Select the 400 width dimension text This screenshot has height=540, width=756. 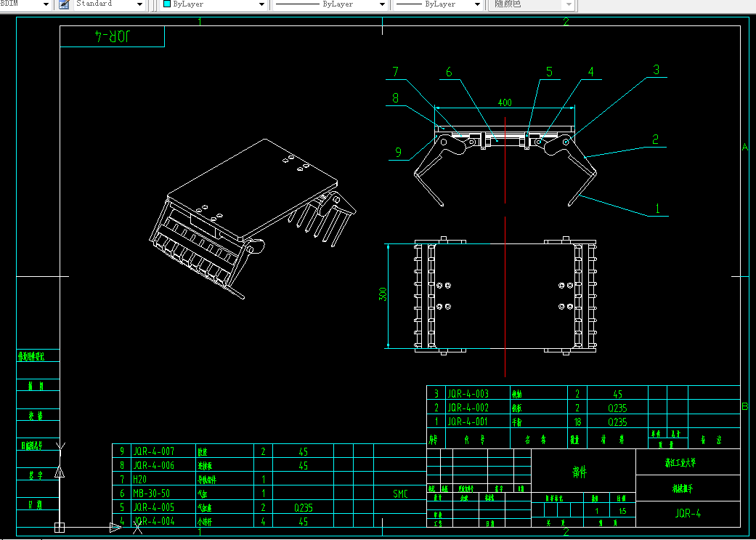click(x=505, y=102)
